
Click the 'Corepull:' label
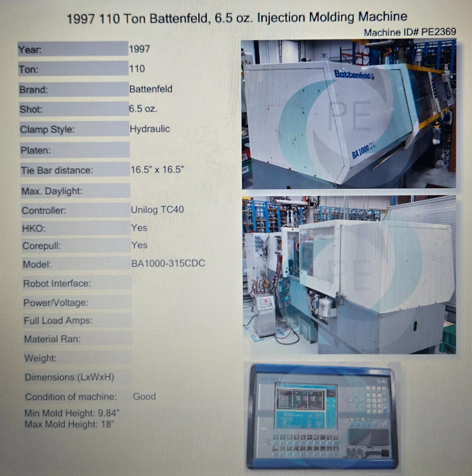tap(42, 246)
